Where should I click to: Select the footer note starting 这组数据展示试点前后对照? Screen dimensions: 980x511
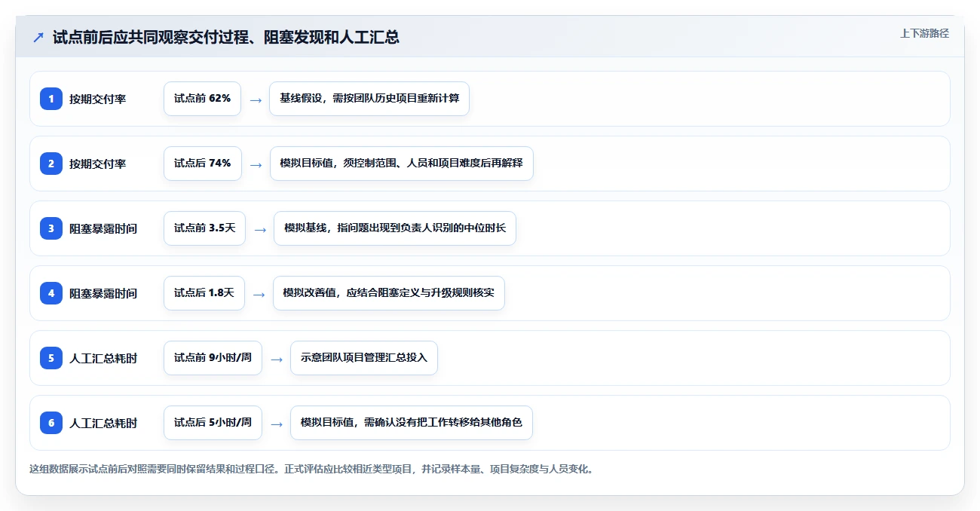coord(311,469)
